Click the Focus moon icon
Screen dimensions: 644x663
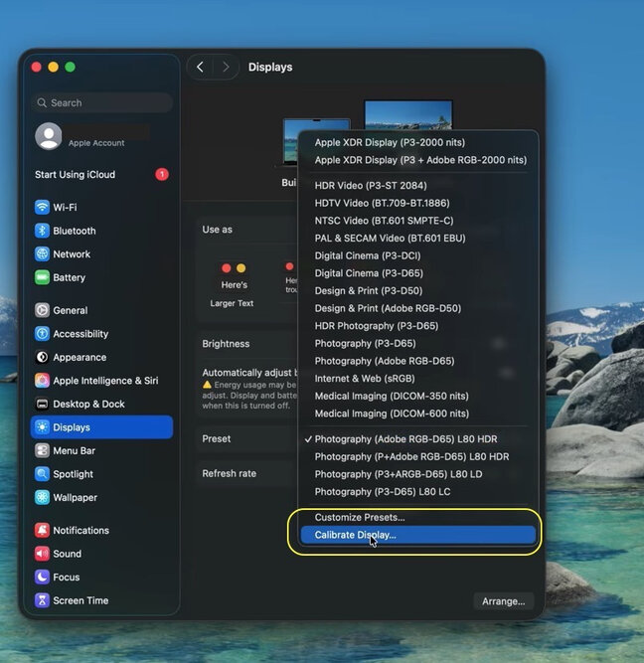[42, 578]
